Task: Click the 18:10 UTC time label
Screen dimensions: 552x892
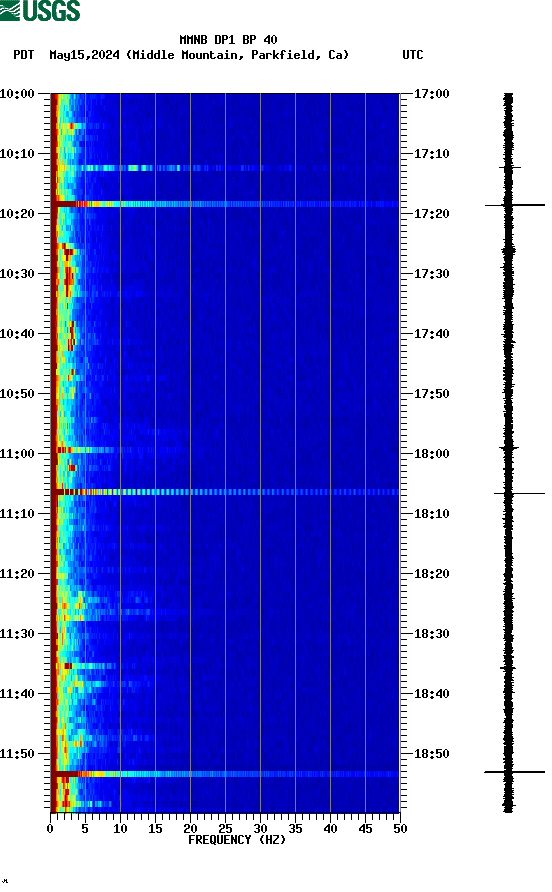Action: (x=431, y=514)
